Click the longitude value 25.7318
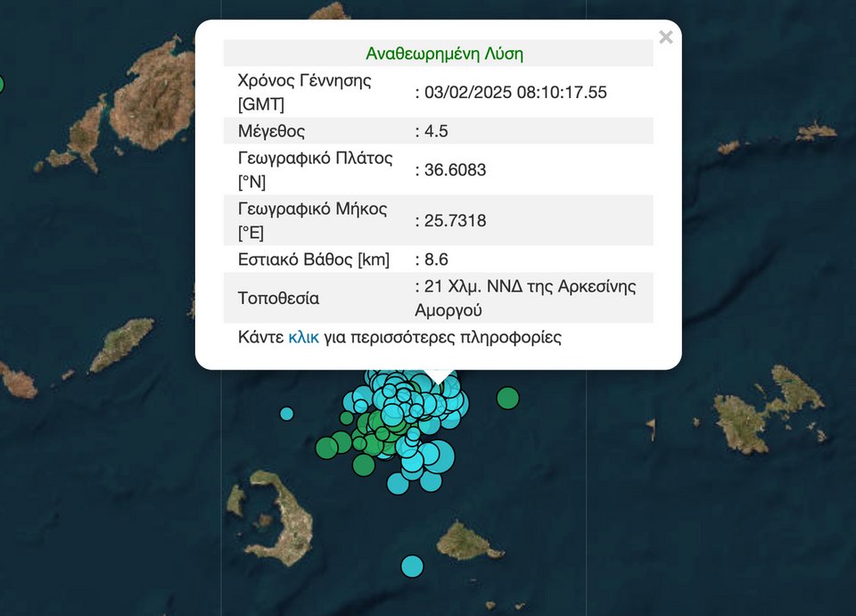Screen dimensions: 856x616 455,220
